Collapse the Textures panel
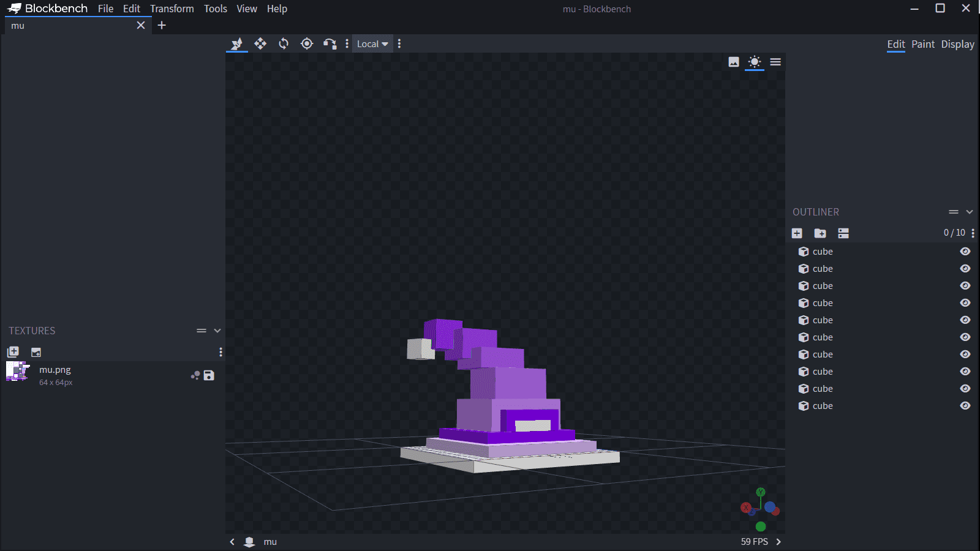The image size is (980, 551). point(217,331)
